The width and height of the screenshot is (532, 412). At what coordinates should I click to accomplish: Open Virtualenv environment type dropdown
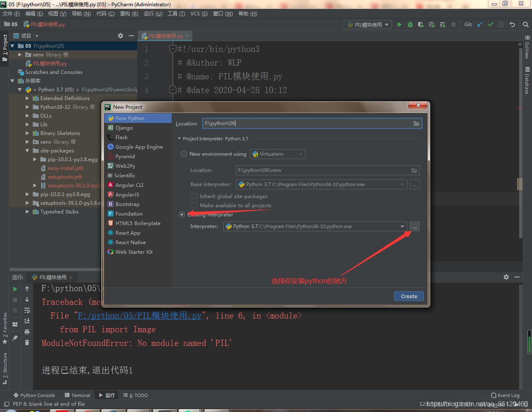point(278,154)
